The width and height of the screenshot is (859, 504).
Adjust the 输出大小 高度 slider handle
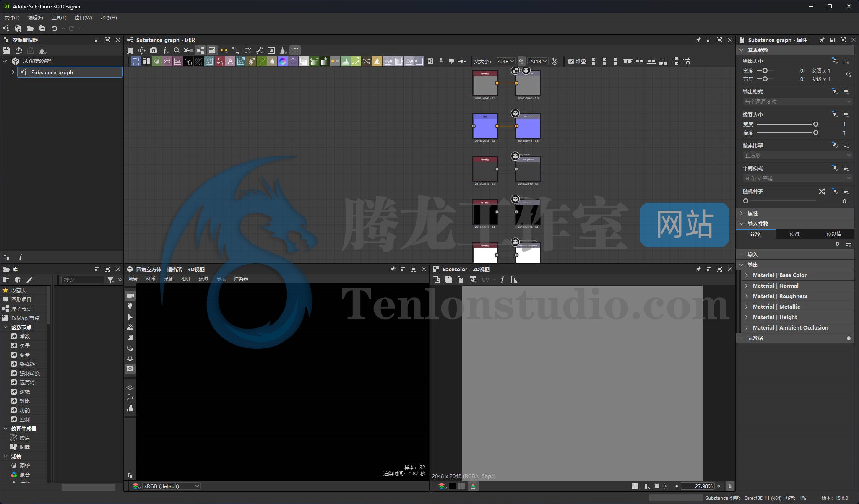pyautogui.click(x=765, y=79)
